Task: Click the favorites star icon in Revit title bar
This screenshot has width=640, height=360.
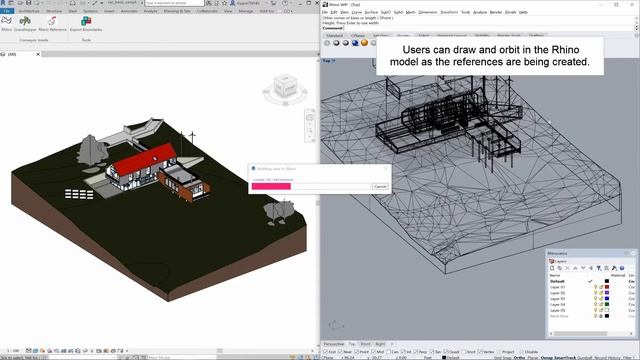Action: [224, 3]
